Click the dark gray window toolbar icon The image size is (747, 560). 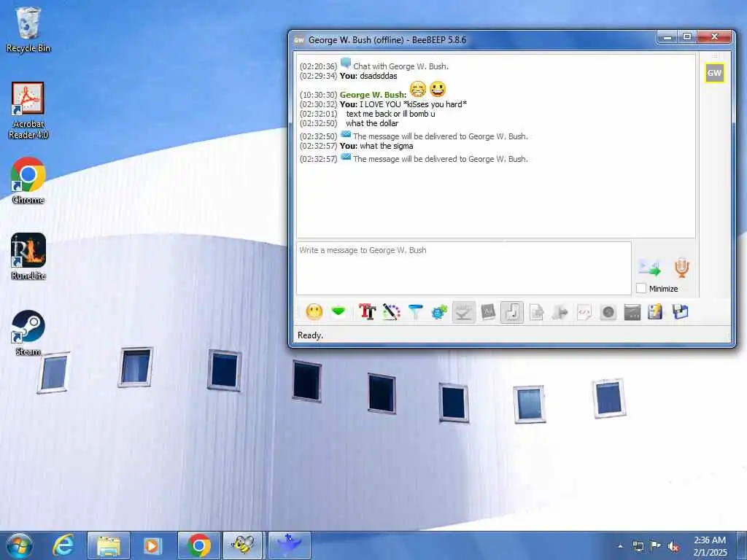632,312
